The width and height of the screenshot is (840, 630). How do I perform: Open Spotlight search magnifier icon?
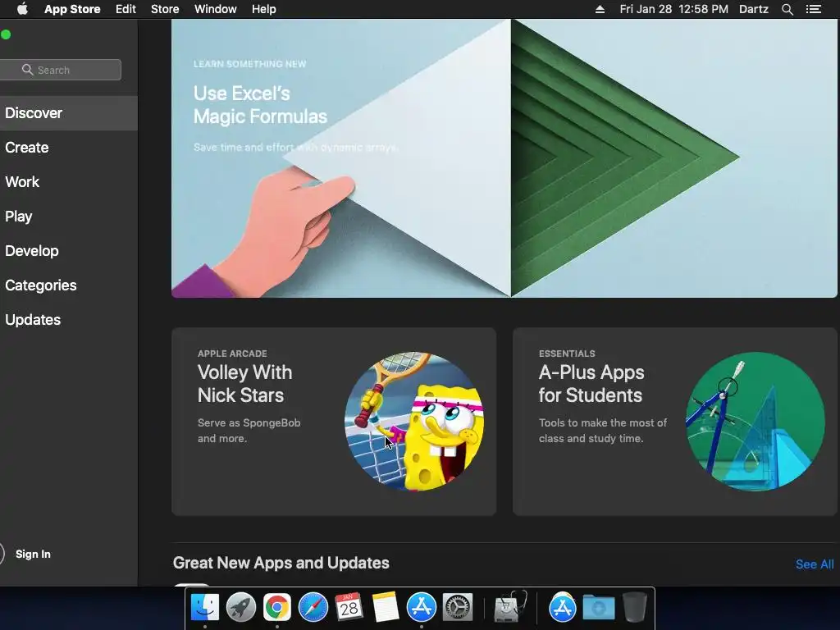tap(787, 9)
